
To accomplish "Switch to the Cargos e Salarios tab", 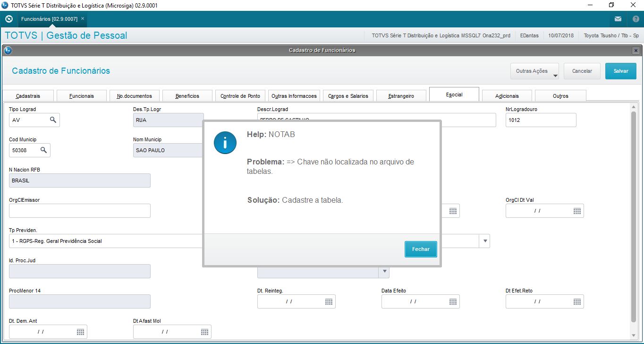I will coord(348,96).
